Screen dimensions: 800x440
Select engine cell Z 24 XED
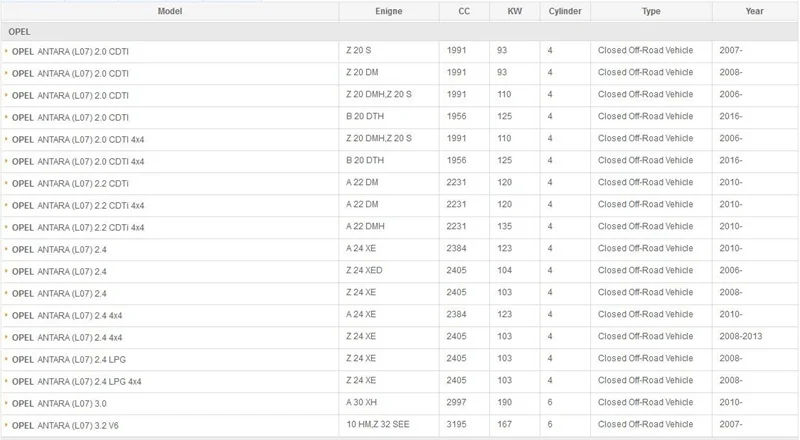364,271
